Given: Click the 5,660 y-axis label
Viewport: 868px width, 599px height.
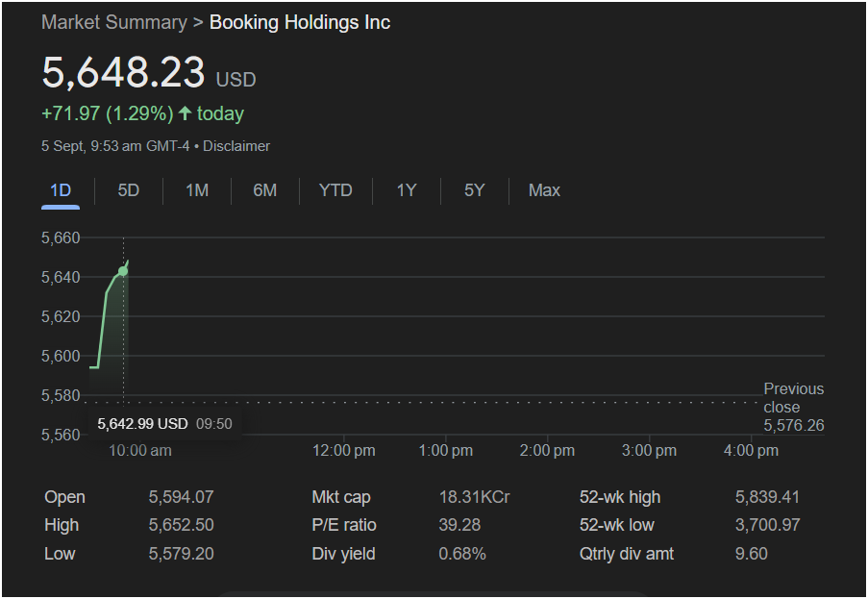Looking at the screenshot, I should click(x=61, y=238).
